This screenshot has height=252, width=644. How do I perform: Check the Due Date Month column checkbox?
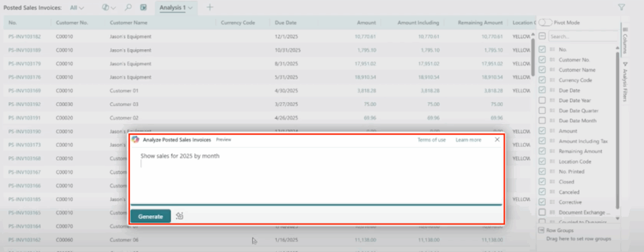click(542, 120)
